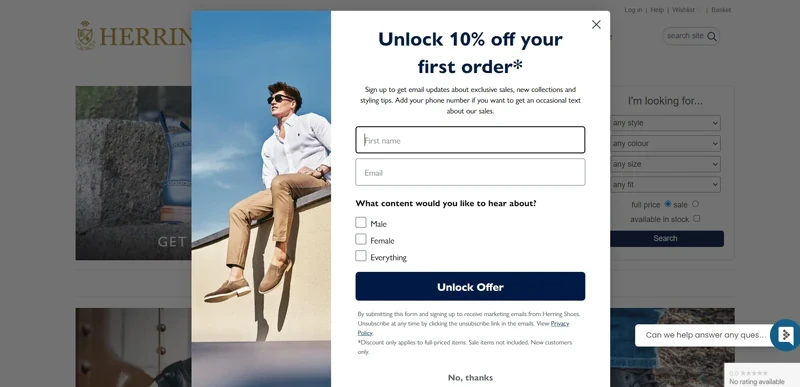Viewport: 800px width, 387px height.
Task: Click the Unlock Offer button
Action: coord(470,287)
